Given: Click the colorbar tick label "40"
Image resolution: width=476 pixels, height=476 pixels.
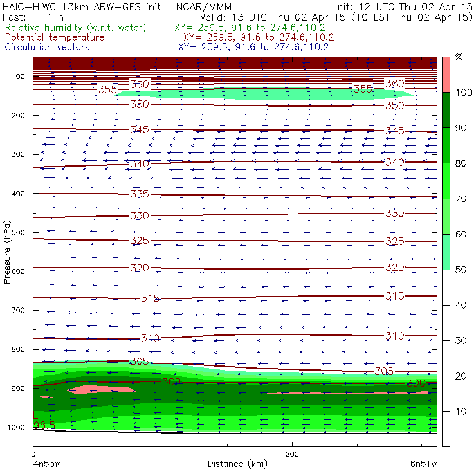Looking at the screenshot, I should pos(461,306).
